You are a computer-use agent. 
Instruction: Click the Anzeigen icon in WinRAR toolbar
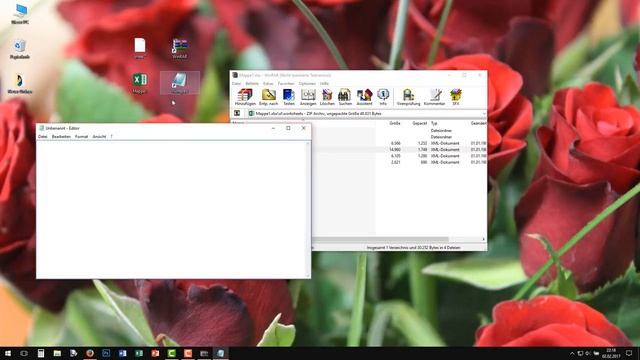coord(308,97)
